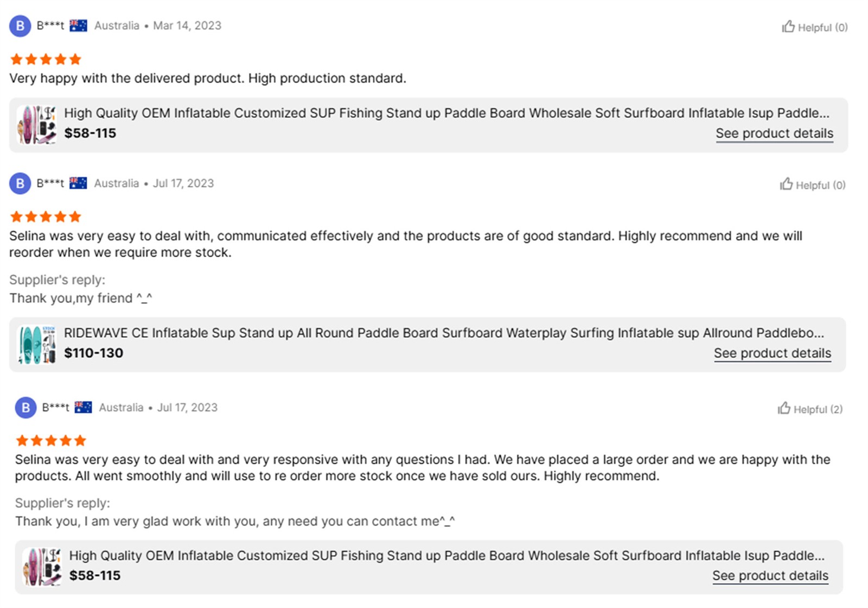Open the RIDEWAVE teal paddle board thumbnail
The height and width of the screenshot is (608, 868).
click(37, 345)
